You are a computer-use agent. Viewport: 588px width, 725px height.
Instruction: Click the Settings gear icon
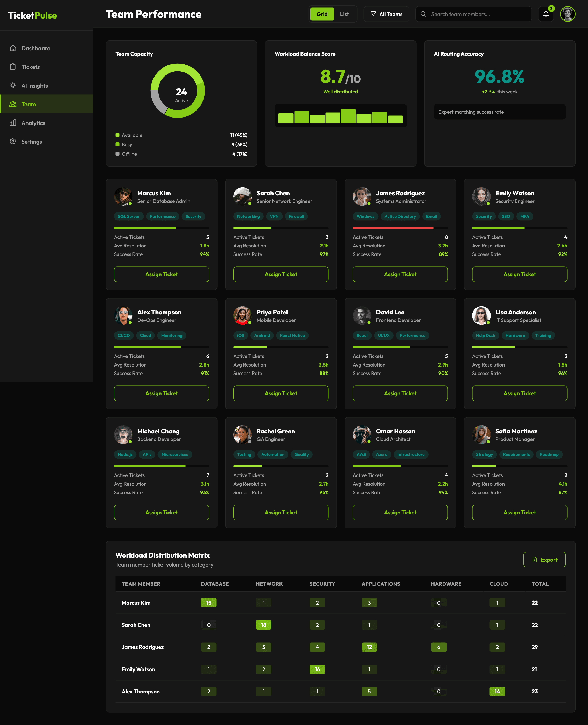(13, 141)
